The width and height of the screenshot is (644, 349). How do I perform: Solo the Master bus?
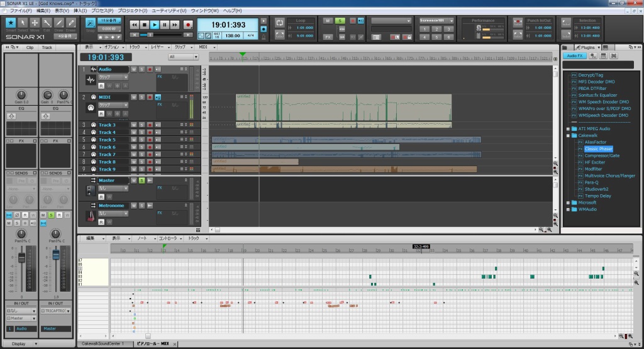[x=142, y=180]
